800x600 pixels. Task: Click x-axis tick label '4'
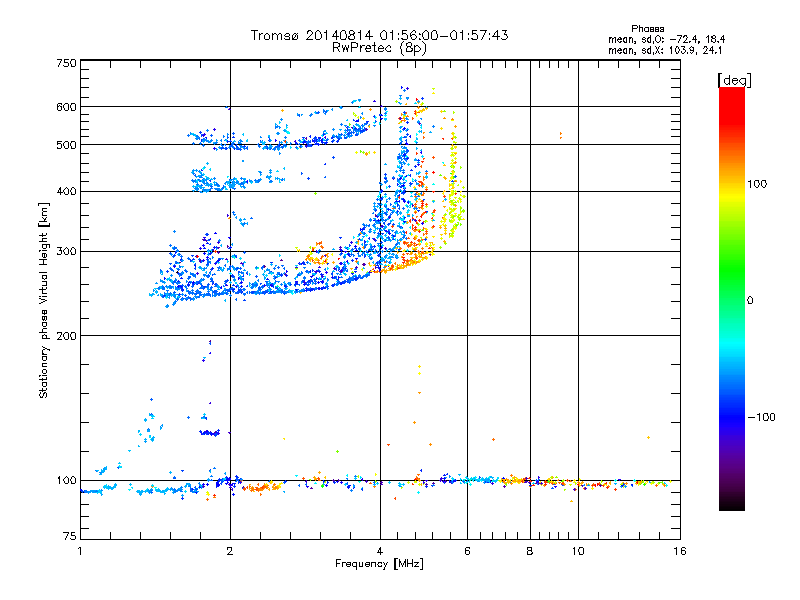(x=380, y=551)
